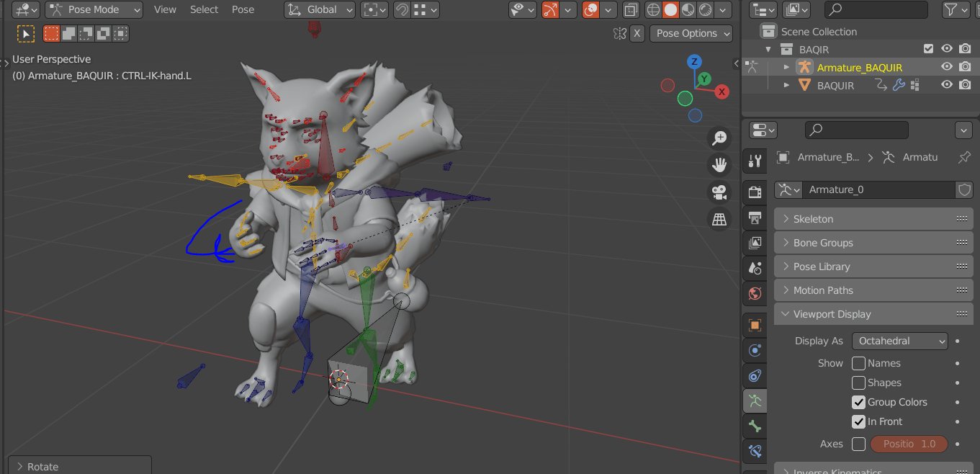Image resolution: width=980 pixels, height=474 pixels.
Task: Uncheck the Group Colors option
Action: click(858, 402)
